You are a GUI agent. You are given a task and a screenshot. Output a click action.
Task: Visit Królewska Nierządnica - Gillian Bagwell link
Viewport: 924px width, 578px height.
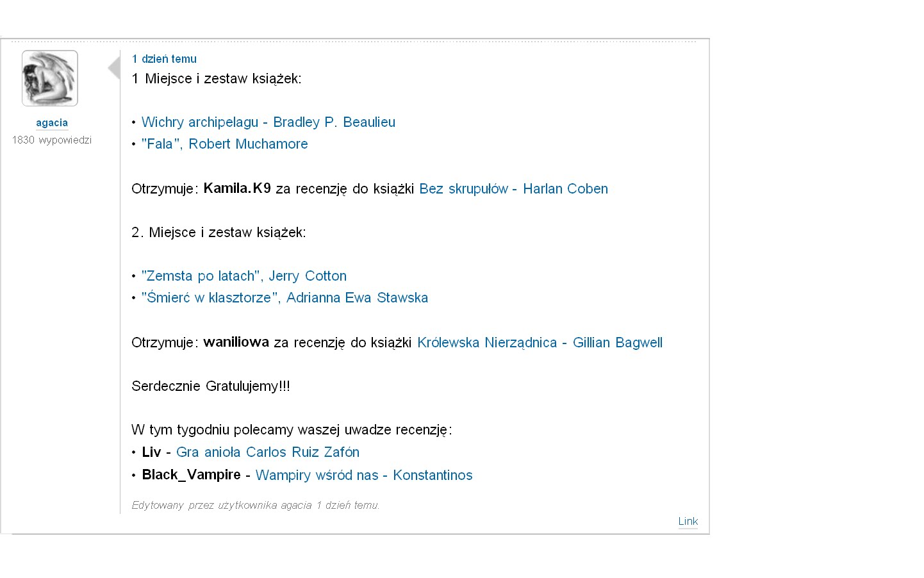pyautogui.click(x=540, y=343)
